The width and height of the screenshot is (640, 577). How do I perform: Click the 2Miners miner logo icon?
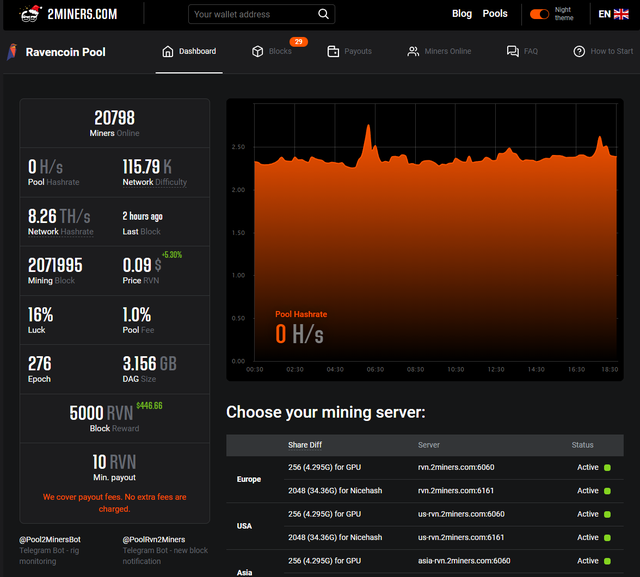click(x=30, y=13)
